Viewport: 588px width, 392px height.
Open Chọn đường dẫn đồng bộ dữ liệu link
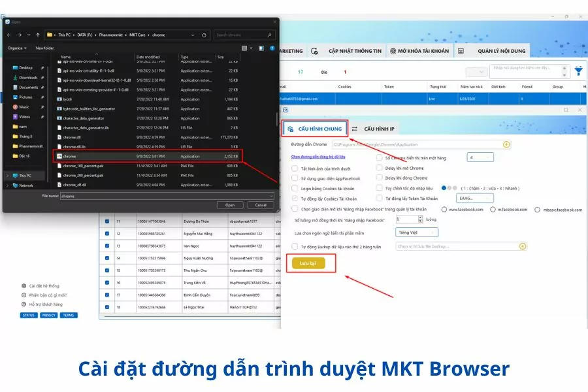pyautogui.click(x=318, y=157)
